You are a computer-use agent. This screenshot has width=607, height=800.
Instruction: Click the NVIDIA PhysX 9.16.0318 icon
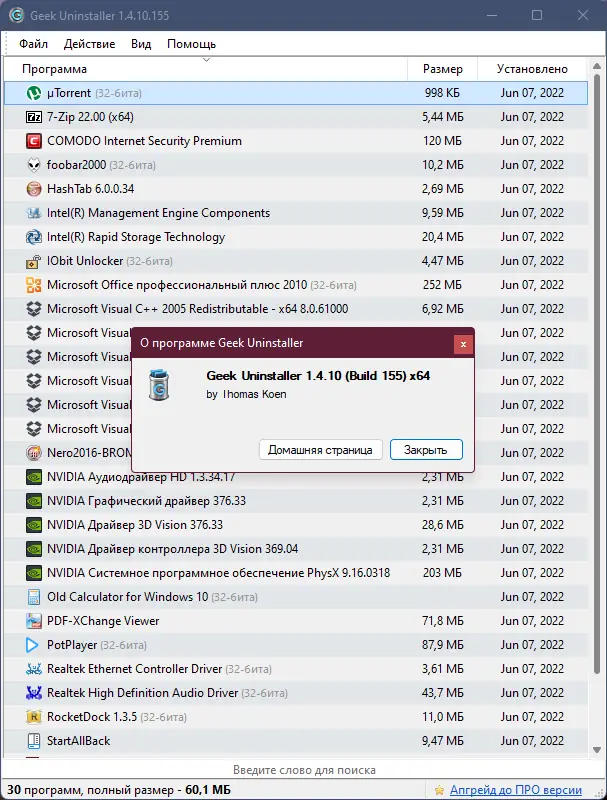click(x=34, y=572)
